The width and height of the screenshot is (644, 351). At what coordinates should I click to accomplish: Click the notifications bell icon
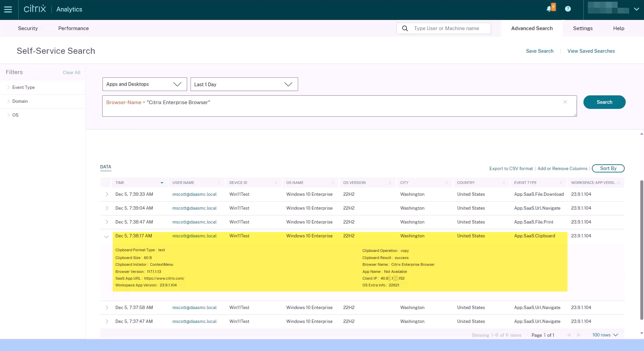tap(549, 9)
